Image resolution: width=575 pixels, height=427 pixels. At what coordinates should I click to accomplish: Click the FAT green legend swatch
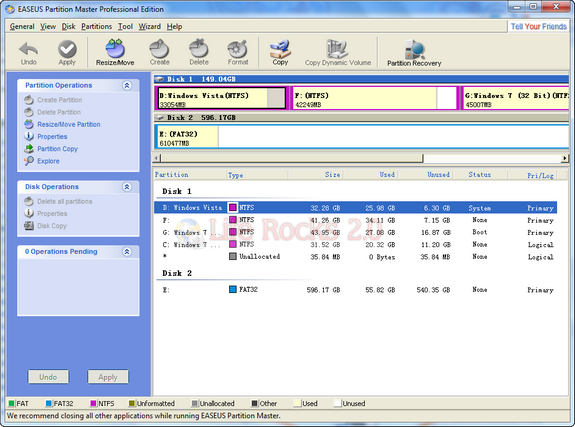click(11, 404)
